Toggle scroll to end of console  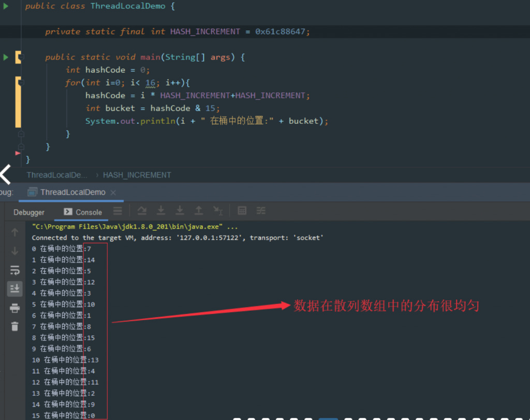click(x=14, y=288)
